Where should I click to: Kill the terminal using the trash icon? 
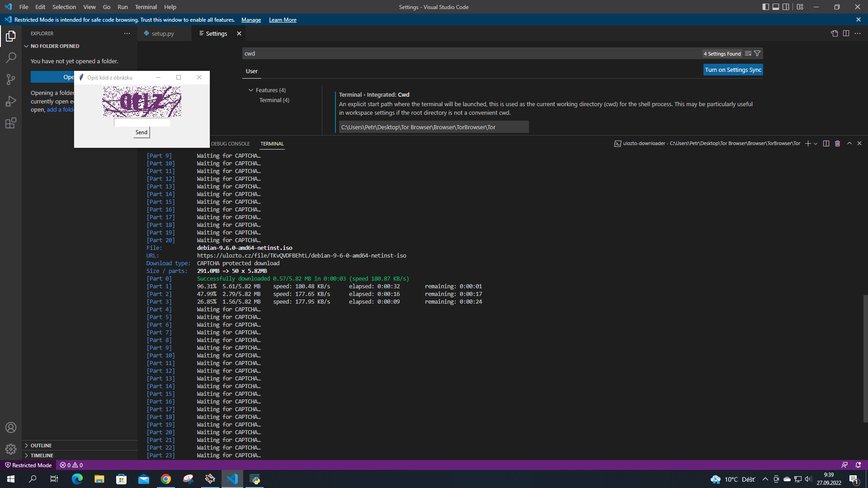coord(837,143)
